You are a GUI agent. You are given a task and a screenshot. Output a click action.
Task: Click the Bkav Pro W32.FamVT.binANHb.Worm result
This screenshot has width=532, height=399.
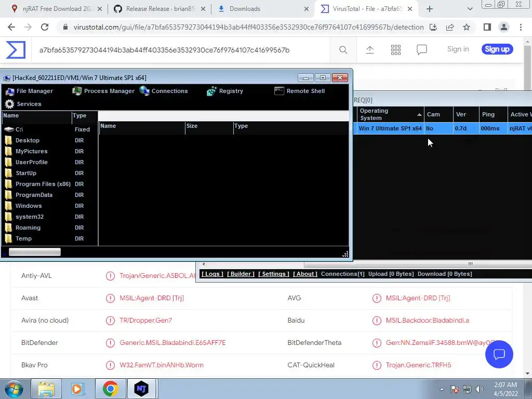point(162,365)
